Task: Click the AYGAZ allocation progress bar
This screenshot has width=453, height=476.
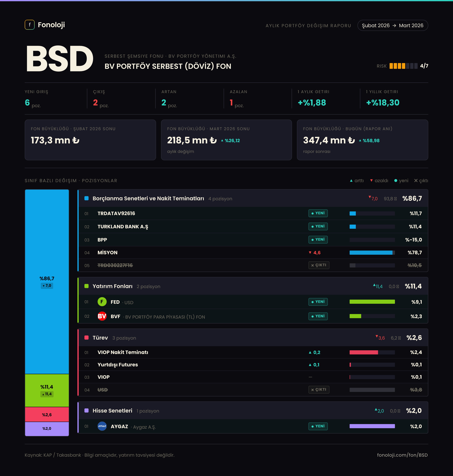Action: click(372, 426)
